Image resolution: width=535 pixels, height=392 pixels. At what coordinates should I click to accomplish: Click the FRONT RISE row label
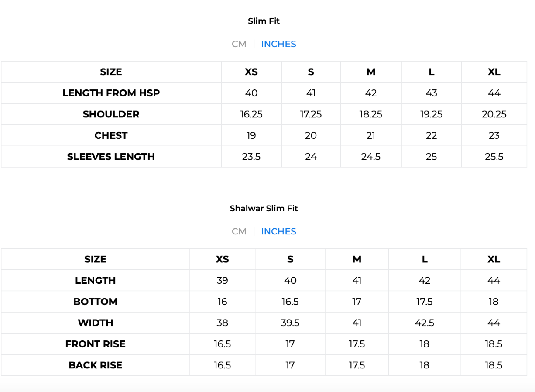tap(95, 344)
